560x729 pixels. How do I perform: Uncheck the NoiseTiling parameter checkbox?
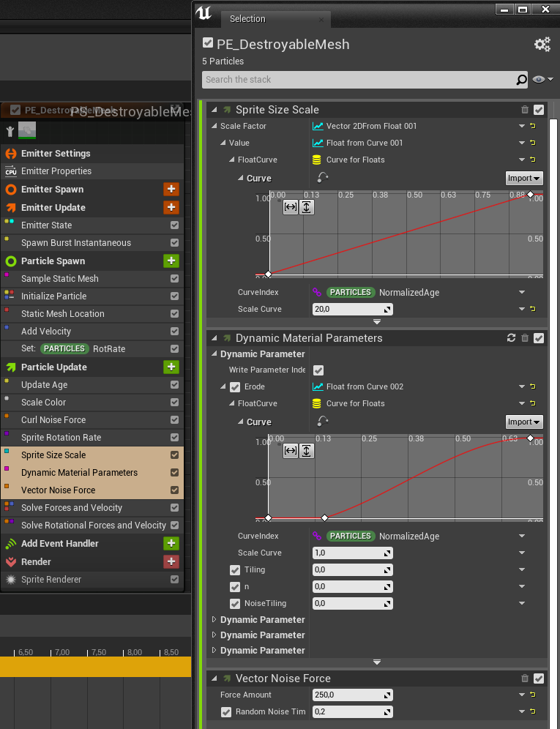coord(235,604)
